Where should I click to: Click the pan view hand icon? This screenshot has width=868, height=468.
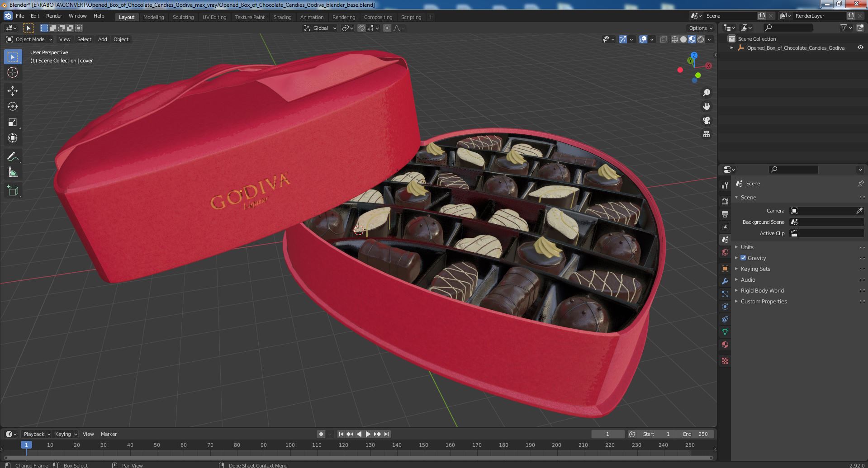click(707, 106)
